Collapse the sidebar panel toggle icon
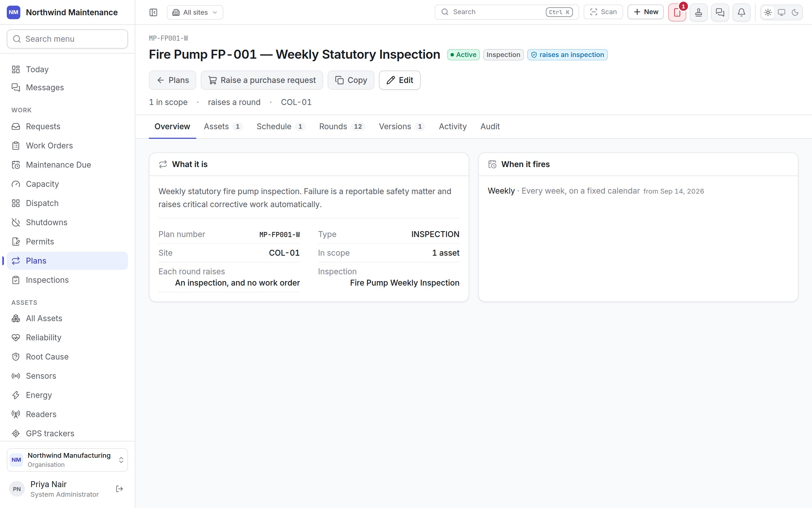Image resolution: width=812 pixels, height=508 pixels. pyautogui.click(x=153, y=12)
